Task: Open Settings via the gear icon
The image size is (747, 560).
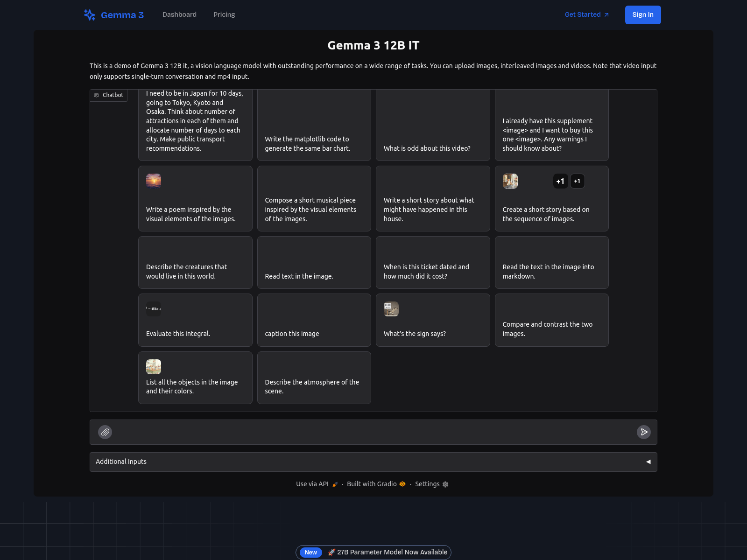Action: 445,484
